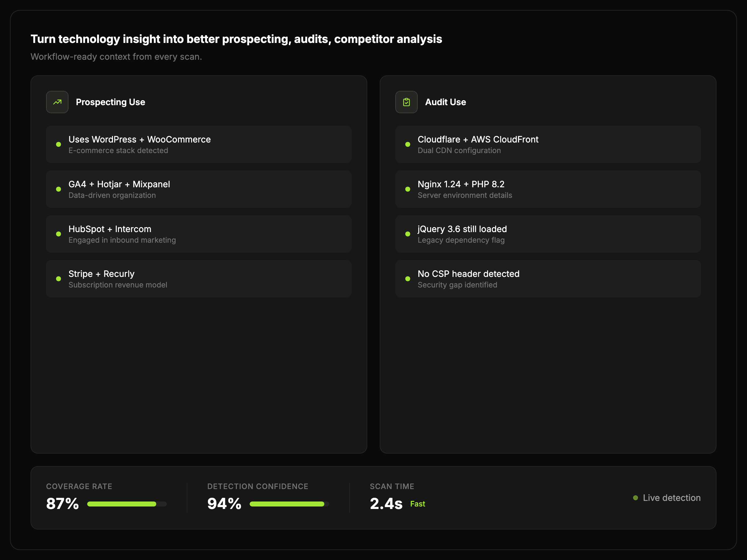The width and height of the screenshot is (747, 560).
Task: Click the 2.4s scan time value
Action: pos(386,504)
